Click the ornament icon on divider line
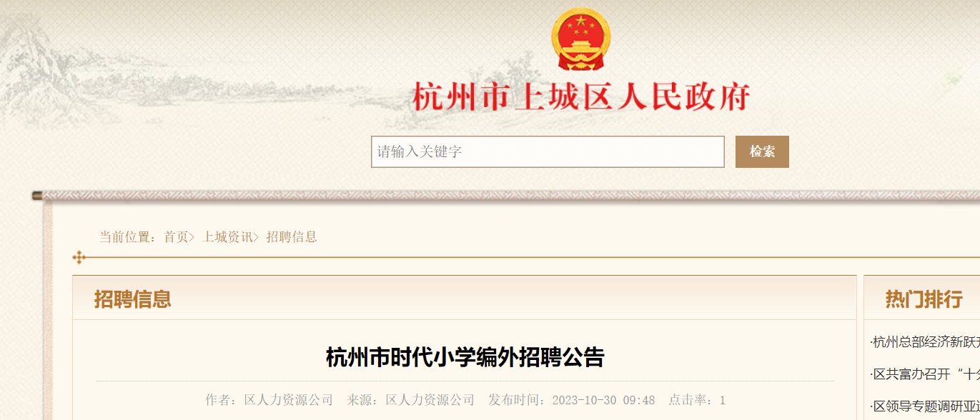Image resolution: width=980 pixels, height=420 pixels. pyautogui.click(x=79, y=257)
